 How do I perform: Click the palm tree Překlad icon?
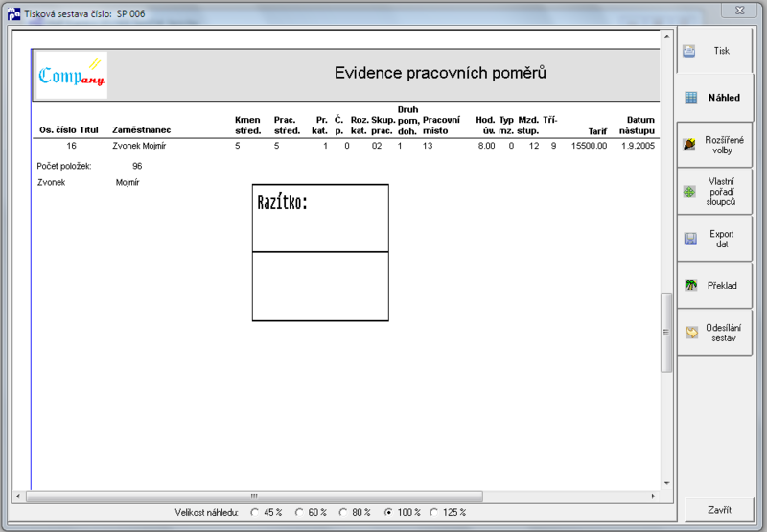coord(690,285)
